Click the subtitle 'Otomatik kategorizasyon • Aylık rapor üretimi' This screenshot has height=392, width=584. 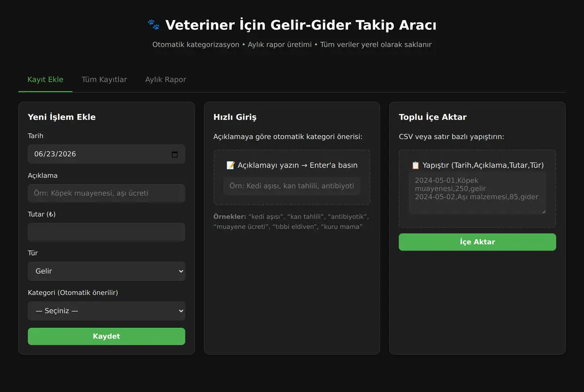point(232,45)
